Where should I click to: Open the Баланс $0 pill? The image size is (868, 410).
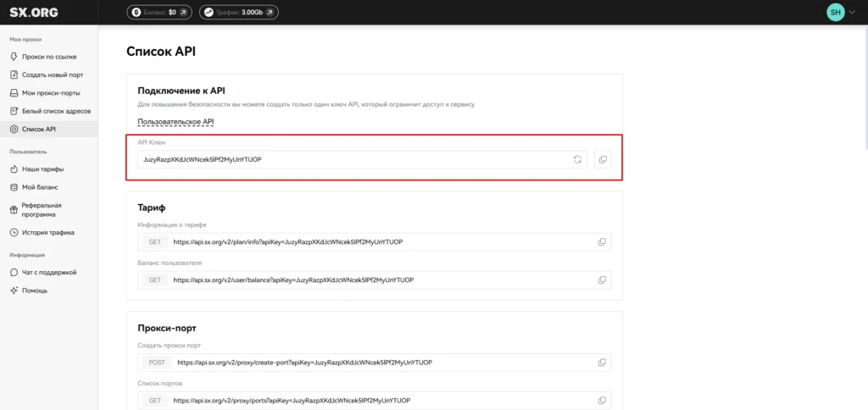pos(159,12)
